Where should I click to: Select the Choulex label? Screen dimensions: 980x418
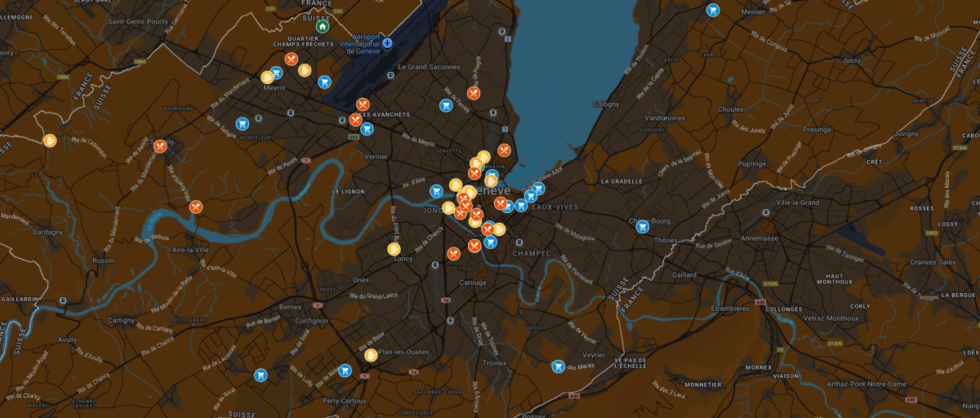pyautogui.click(x=730, y=109)
